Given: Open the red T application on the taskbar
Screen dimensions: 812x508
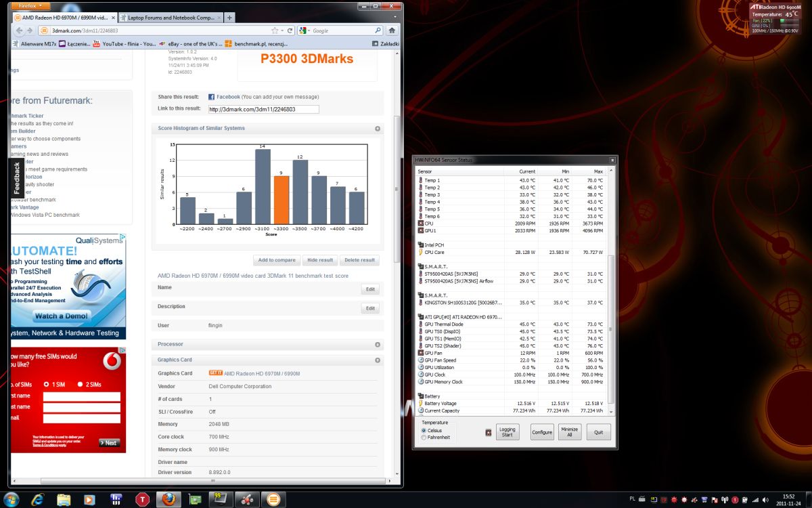Looking at the screenshot, I should pos(141,499).
